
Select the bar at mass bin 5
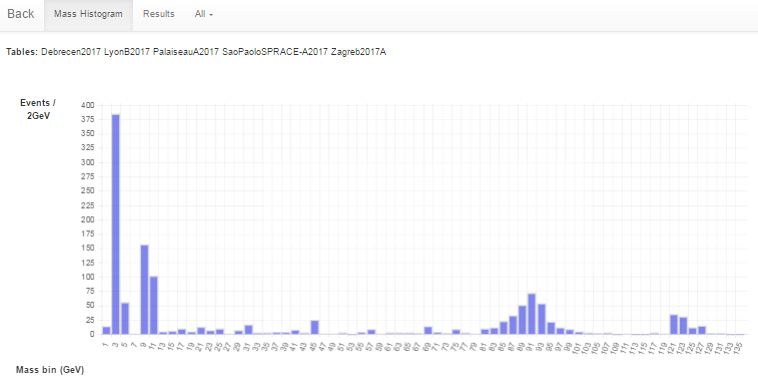tap(125, 319)
